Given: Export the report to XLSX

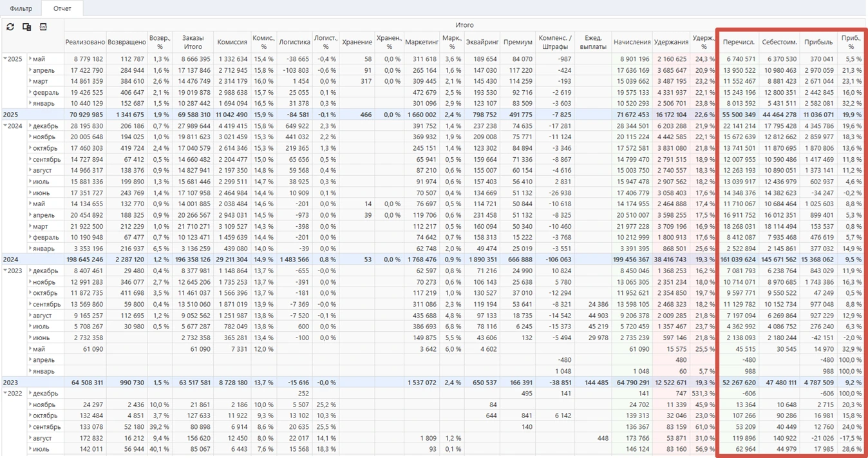Looking at the screenshot, I should tap(43, 27).
